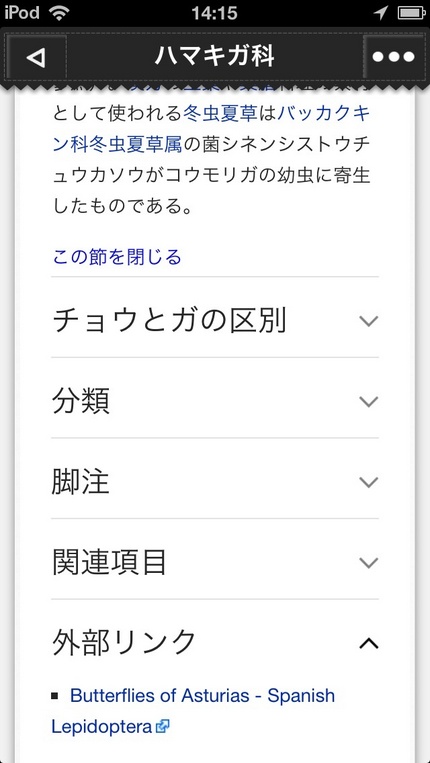Tap the 14:15 clock in status bar
This screenshot has height=763, width=430.
(215, 13)
